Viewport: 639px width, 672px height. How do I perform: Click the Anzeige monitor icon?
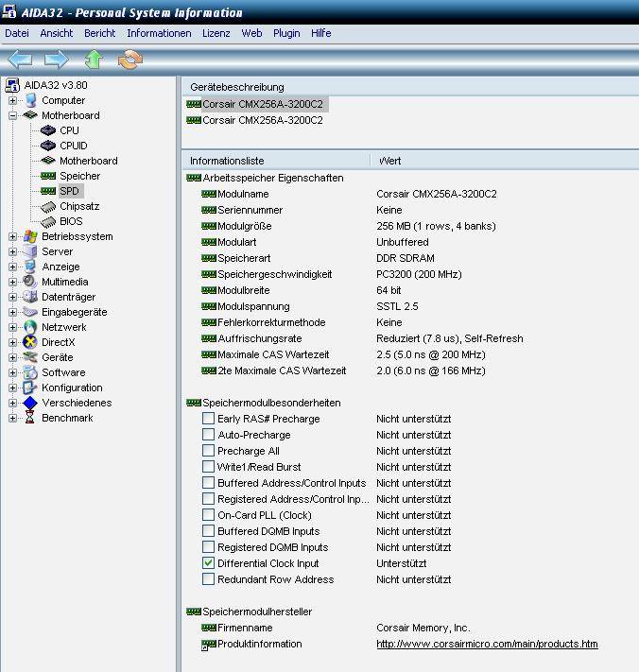pyautogui.click(x=30, y=267)
